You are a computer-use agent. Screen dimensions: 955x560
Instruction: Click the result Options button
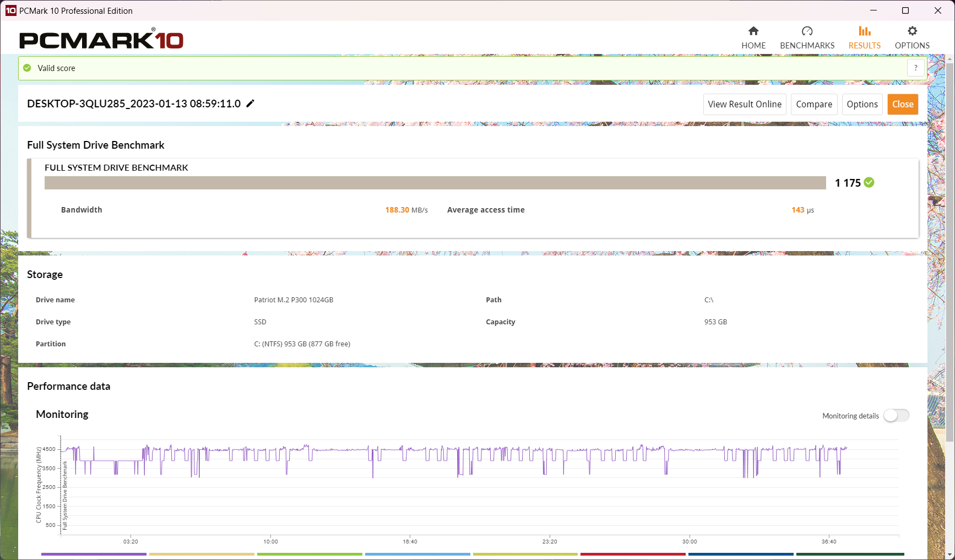pos(862,104)
